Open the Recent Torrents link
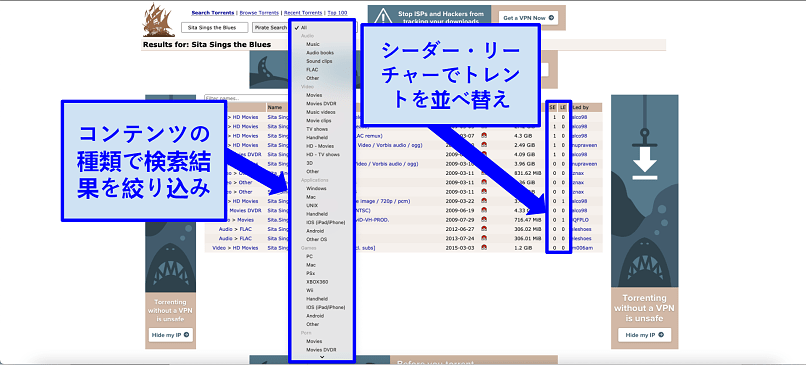 tap(303, 13)
